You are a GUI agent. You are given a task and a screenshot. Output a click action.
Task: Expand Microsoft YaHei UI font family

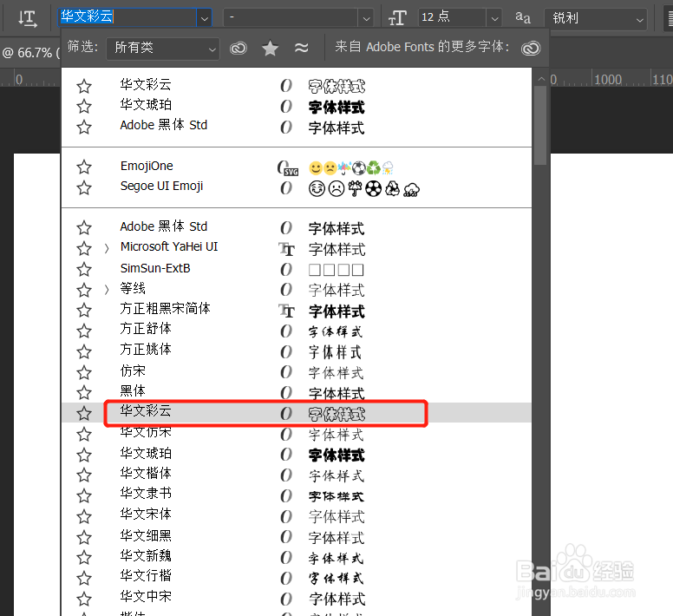pos(107,248)
